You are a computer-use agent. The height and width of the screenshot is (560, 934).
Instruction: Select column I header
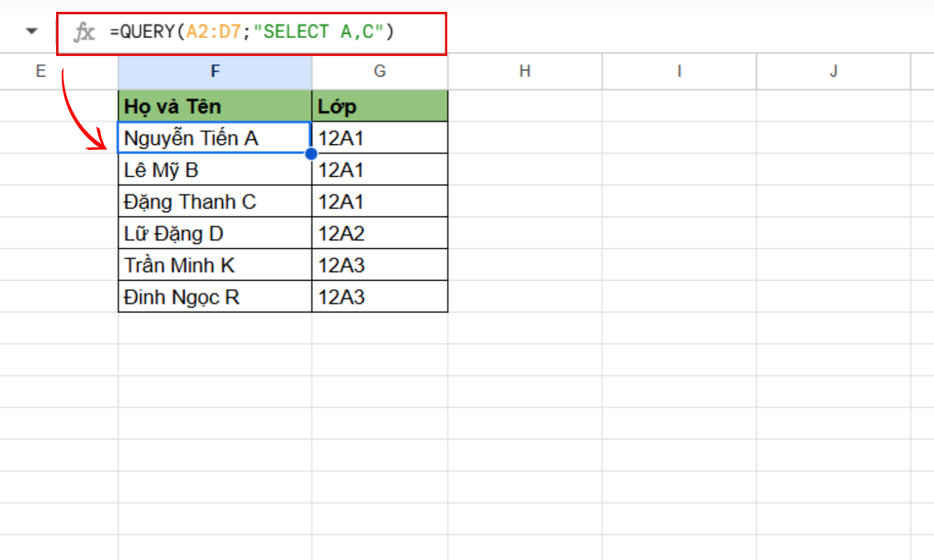679,72
